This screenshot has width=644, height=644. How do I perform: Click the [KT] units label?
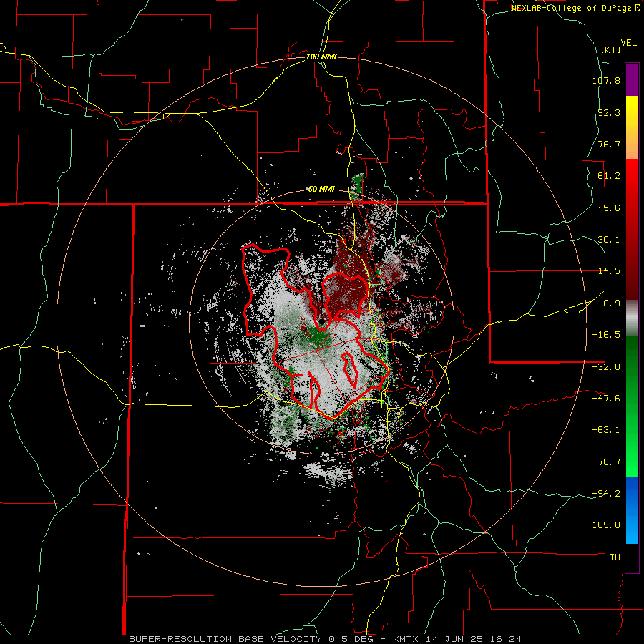611,49
